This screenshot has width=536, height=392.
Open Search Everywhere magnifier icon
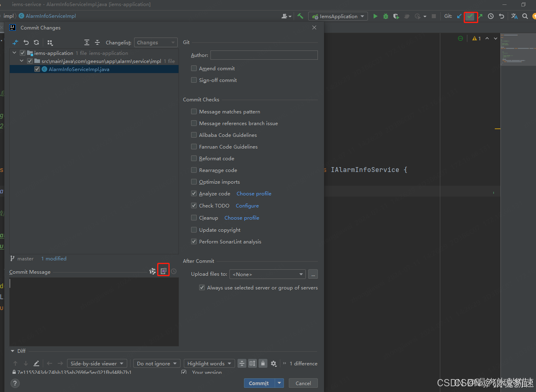pos(525,16)
